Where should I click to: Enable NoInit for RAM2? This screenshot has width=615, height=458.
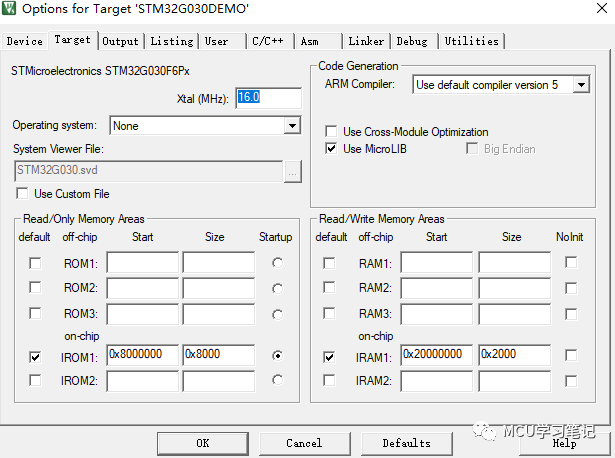(x=571, y=288)
